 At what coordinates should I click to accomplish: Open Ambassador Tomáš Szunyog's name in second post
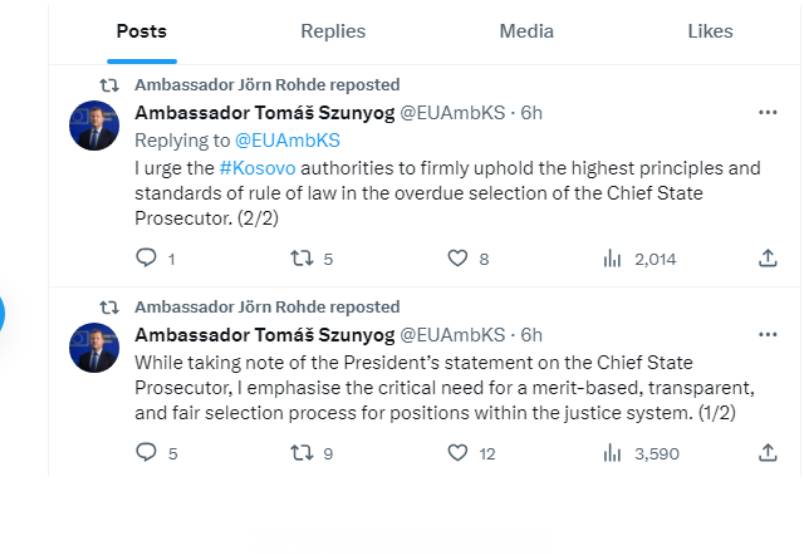[x=264, y=334]
